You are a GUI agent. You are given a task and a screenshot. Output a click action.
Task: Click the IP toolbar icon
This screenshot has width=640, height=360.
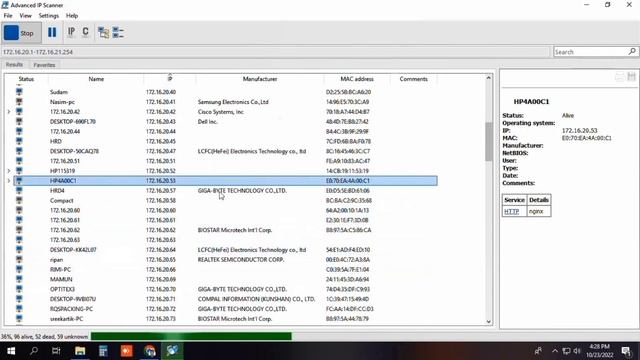point(71,32)
